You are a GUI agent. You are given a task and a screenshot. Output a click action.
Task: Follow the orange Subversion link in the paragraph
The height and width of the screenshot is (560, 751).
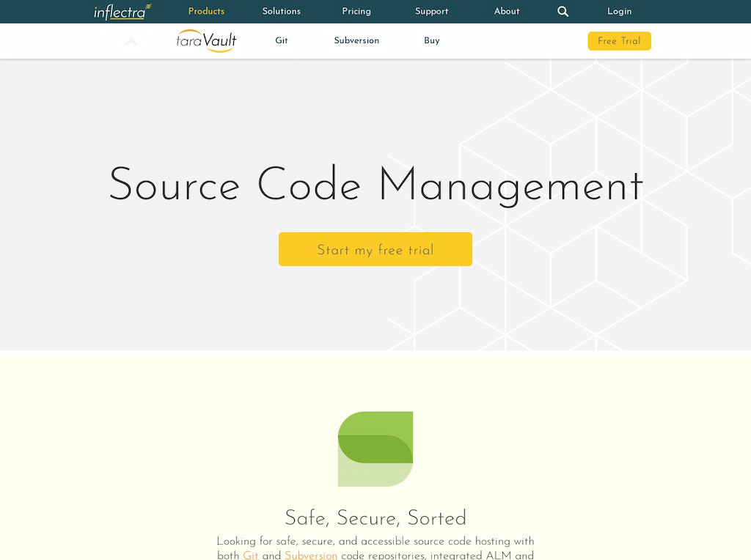[x=311, y=555]
